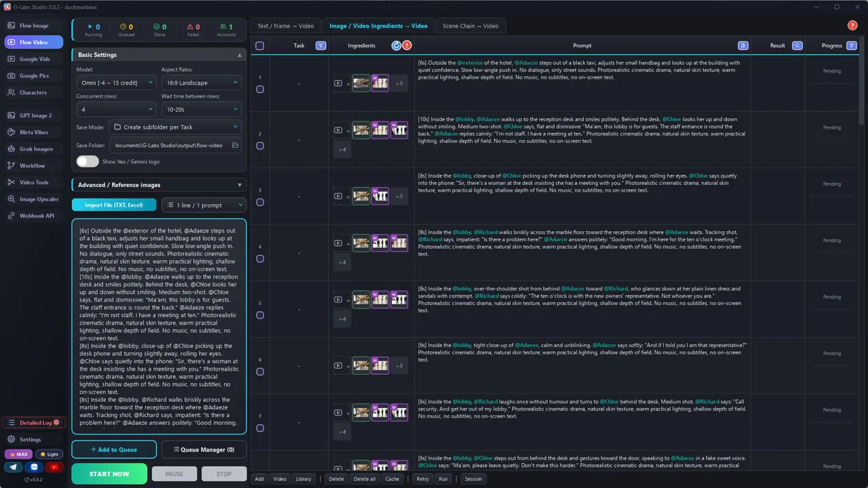Open the Characters section
Image resolution: width=868 pixels, height=488 pixels.
coord(34,92)
